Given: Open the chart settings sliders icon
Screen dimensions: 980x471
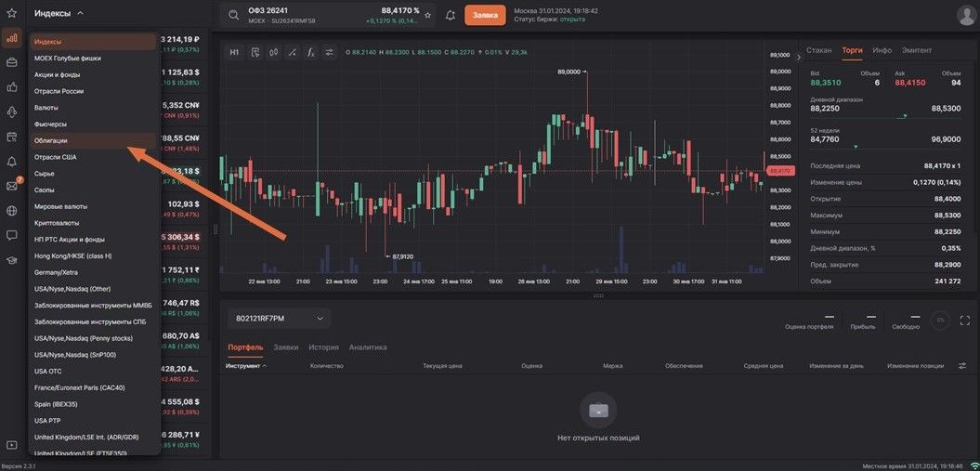Looking at the screenshot, I should (x=330, y=52).
